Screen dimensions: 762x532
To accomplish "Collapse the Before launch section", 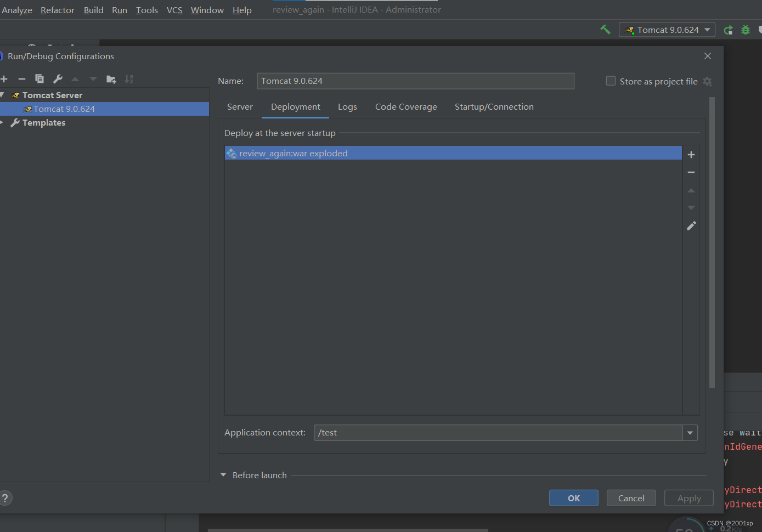I will pyautogui.click(x=223, y=475).
